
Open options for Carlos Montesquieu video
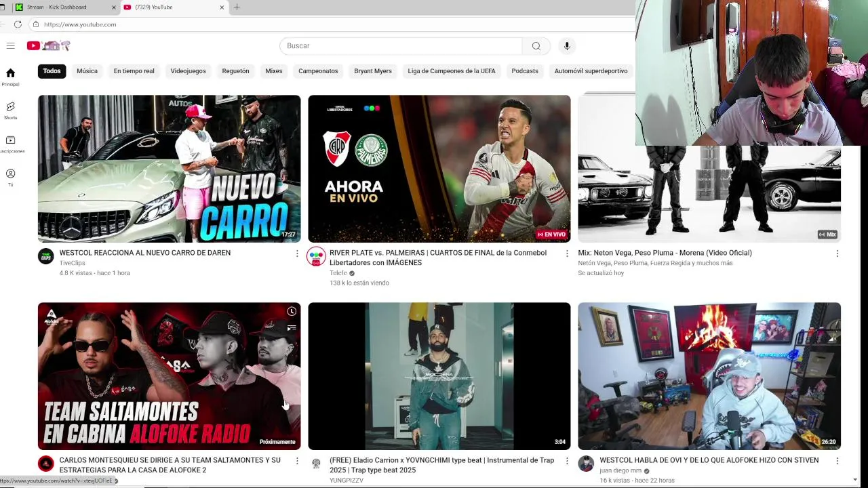pos(296,461)
